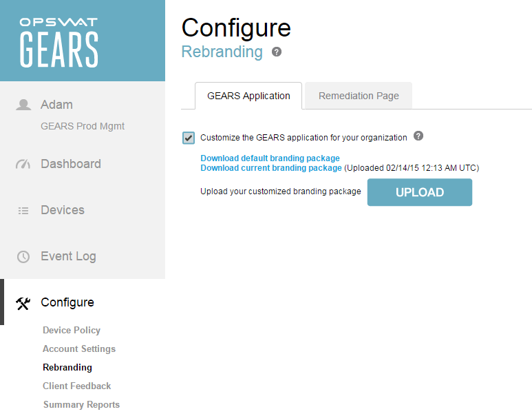532x416 pixels.
Task: Download default branding package
Action: pyautogui.click(x=270, y=158)
